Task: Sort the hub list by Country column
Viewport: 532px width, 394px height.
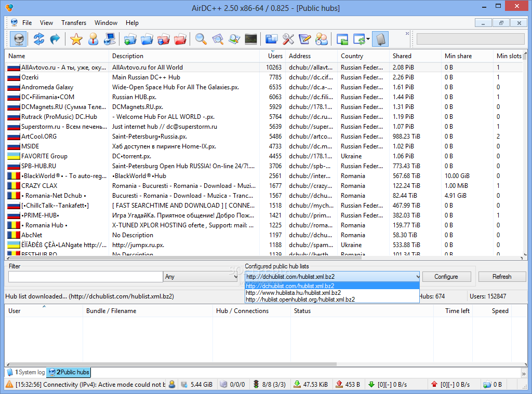Action: (x=363, y=56)
